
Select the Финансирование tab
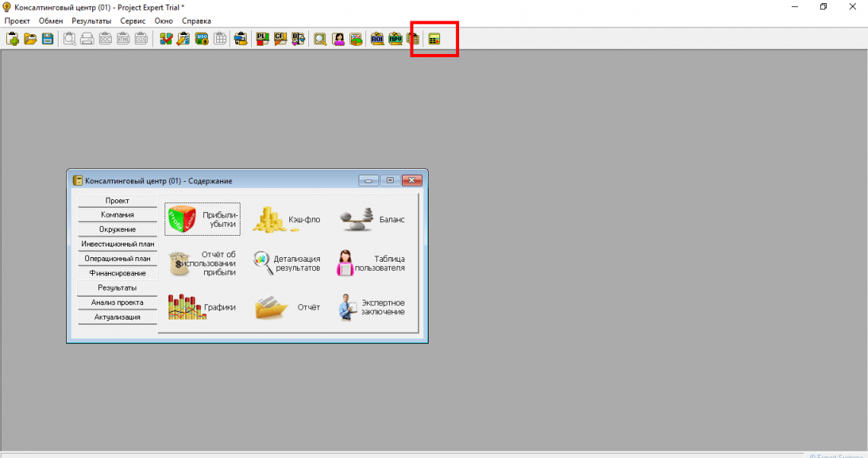(117, 273)
